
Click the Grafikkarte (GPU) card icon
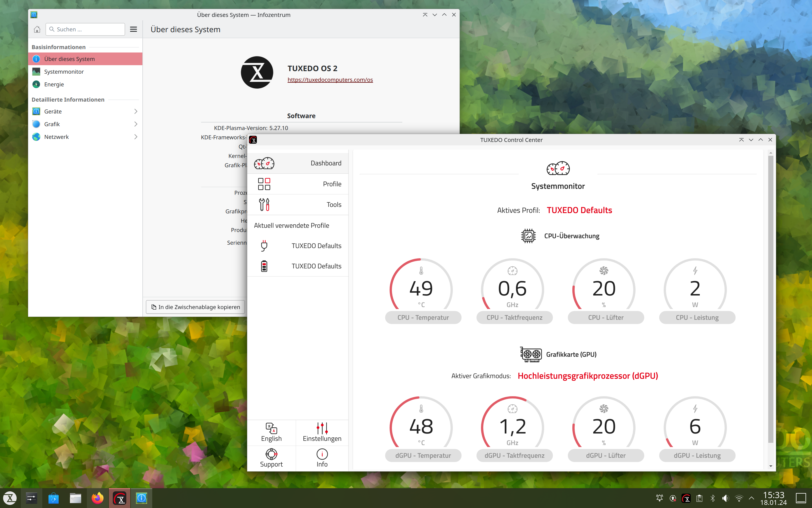click(x=531, y=354)
